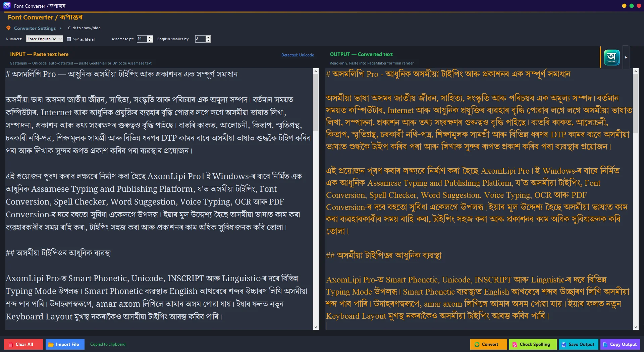Screen dimensions: 644x352
Task: Increase Assamese pt with the up arrow
Action: (150, 37)
